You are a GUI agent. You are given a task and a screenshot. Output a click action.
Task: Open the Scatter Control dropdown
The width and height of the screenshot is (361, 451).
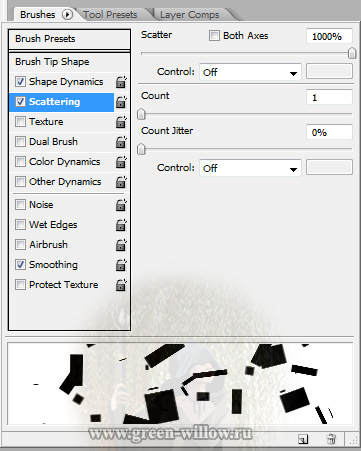pos(250,72)
